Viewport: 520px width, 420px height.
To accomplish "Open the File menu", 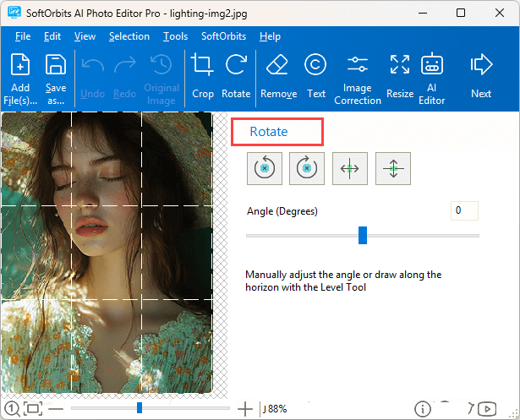I will pos(23,36).
